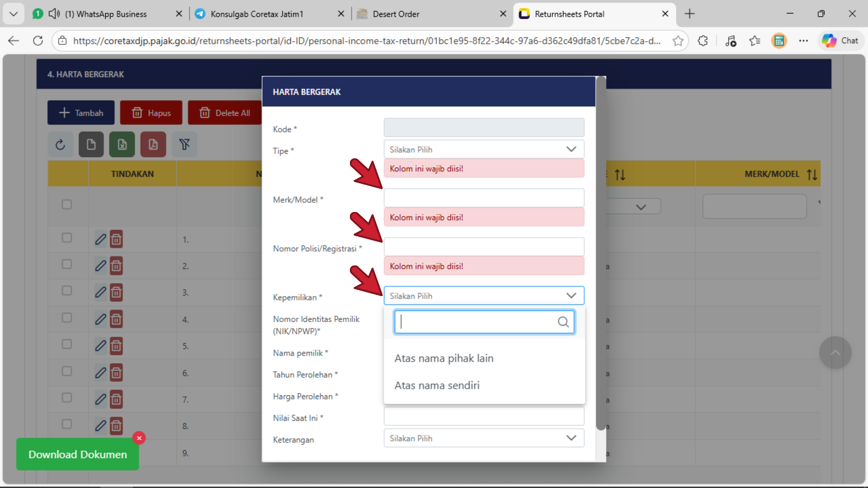Viewport: 868px width, 488px height.
Task: Tick the checkbox for row 5
Action: click(67, 344)
